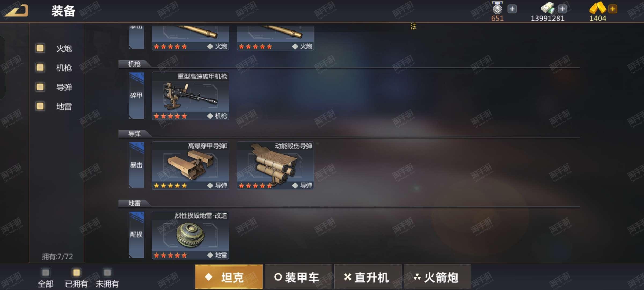Image resolution: width=644 pixels, height=290 pixels.
Task: Switch to the 火箭炮 tab
Action: click(x=437, y=277)
